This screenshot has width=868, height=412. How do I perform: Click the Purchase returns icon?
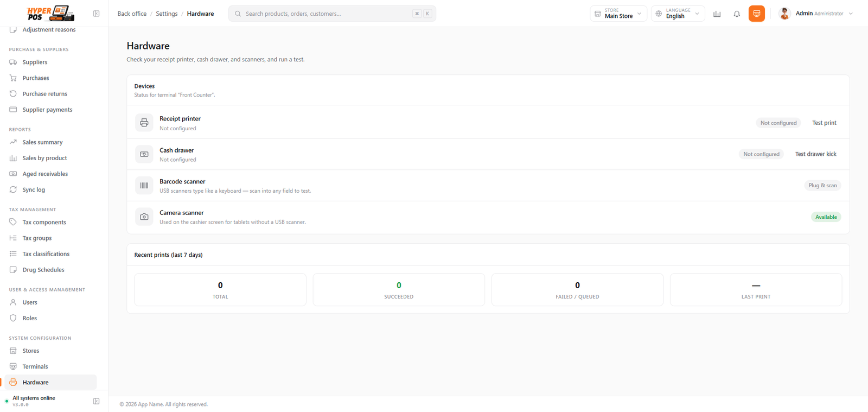[x=13, y=94]
